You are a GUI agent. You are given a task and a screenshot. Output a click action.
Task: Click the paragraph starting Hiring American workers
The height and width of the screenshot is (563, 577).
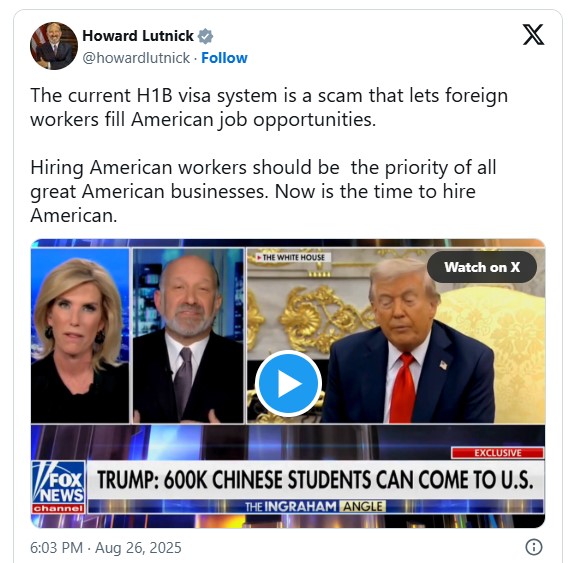pyautogui.click(x=263, y=191)
